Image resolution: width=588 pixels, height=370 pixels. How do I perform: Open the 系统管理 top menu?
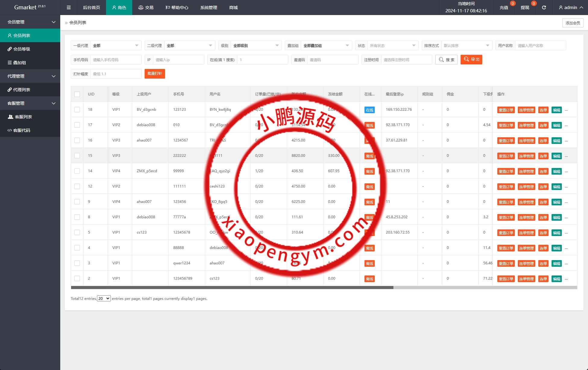(x=208, y=8)
